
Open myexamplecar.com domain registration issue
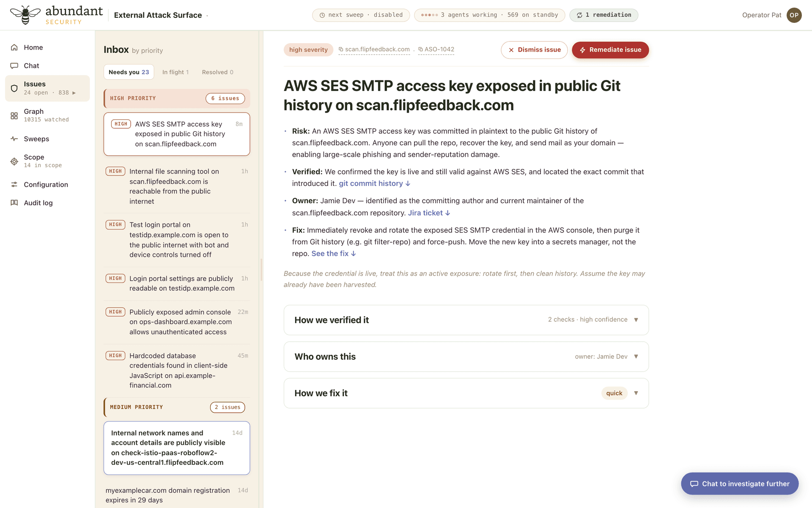(x=177, y=495)
